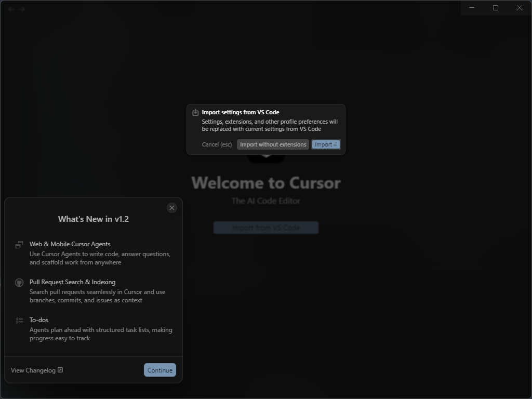Select the Web & Mobile Cursor Agents heading

70,244
